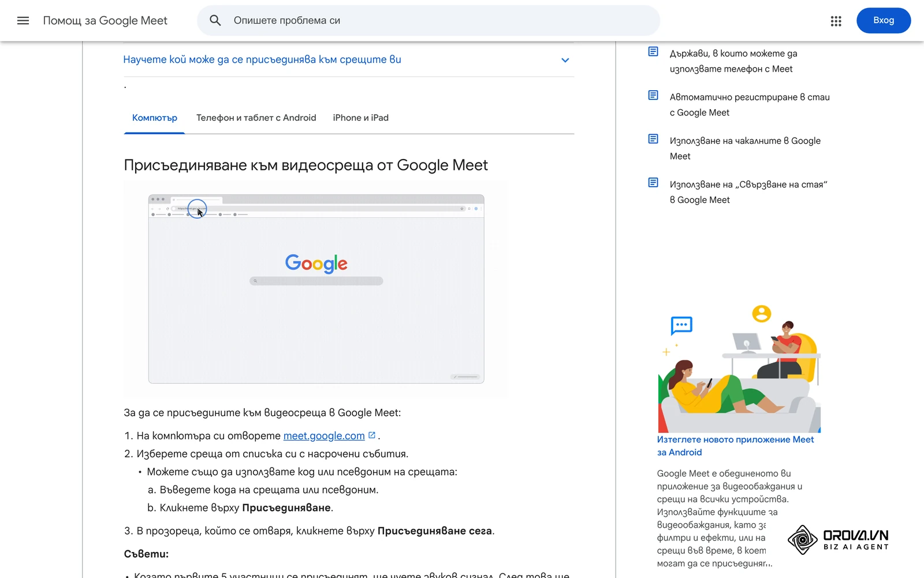
Task: Click the search magnifier icon
Action: [x=215, y=21]
